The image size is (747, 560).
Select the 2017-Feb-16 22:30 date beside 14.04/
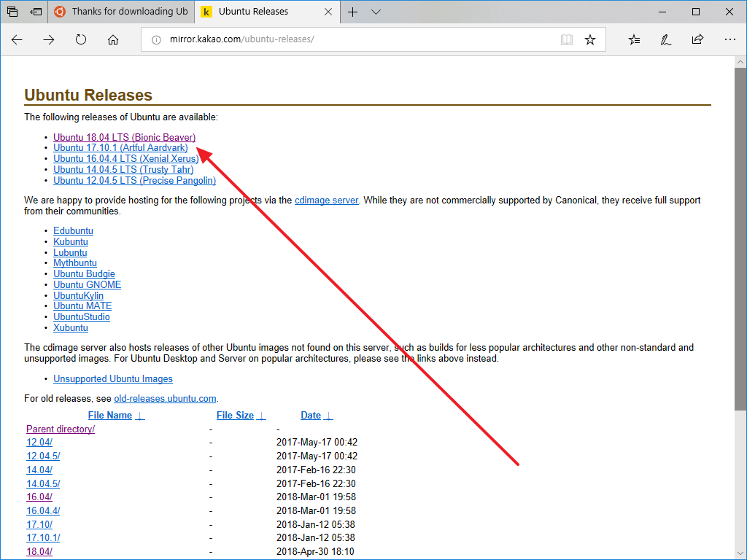coord(316,470)
